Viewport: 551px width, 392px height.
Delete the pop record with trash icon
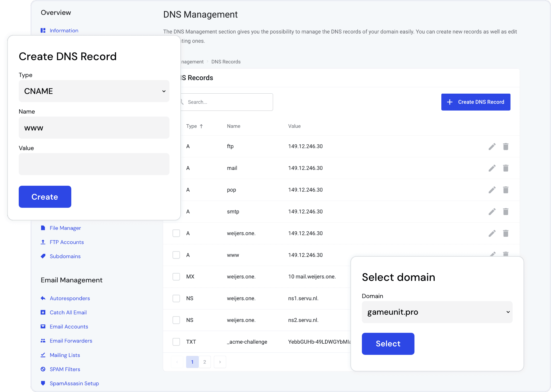point(506,190)
